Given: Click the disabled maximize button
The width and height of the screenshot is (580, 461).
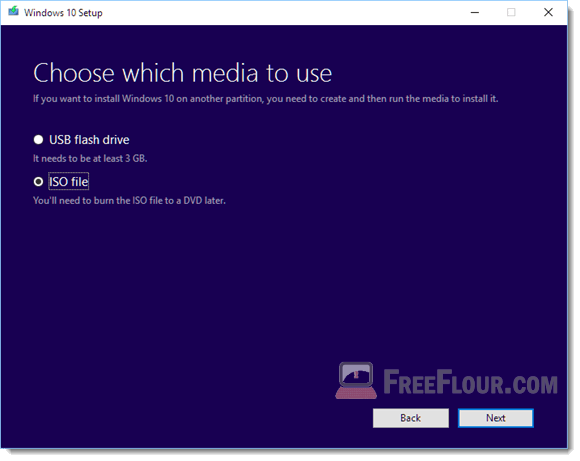Looking at the screenshot, I should [511, 12].
